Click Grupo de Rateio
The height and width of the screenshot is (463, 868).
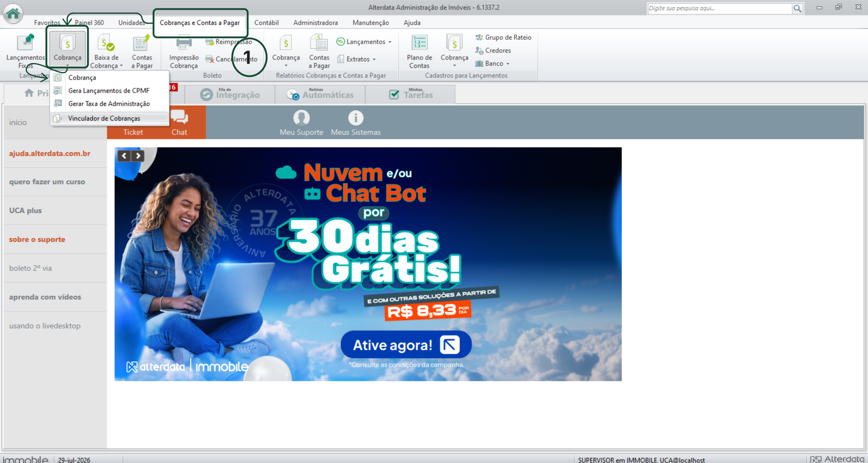503,37
